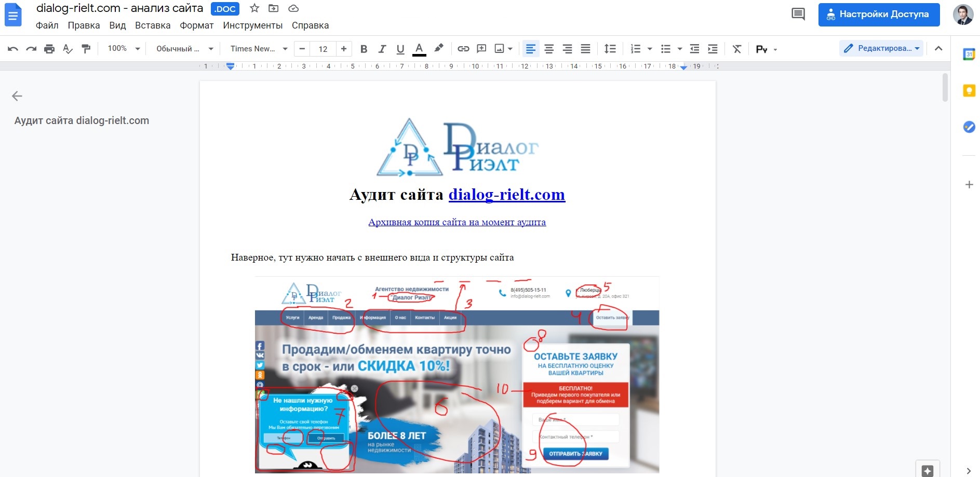Select outline heading "Аудит сайта dialog-rielt.com"

click(x=82, y=120)
